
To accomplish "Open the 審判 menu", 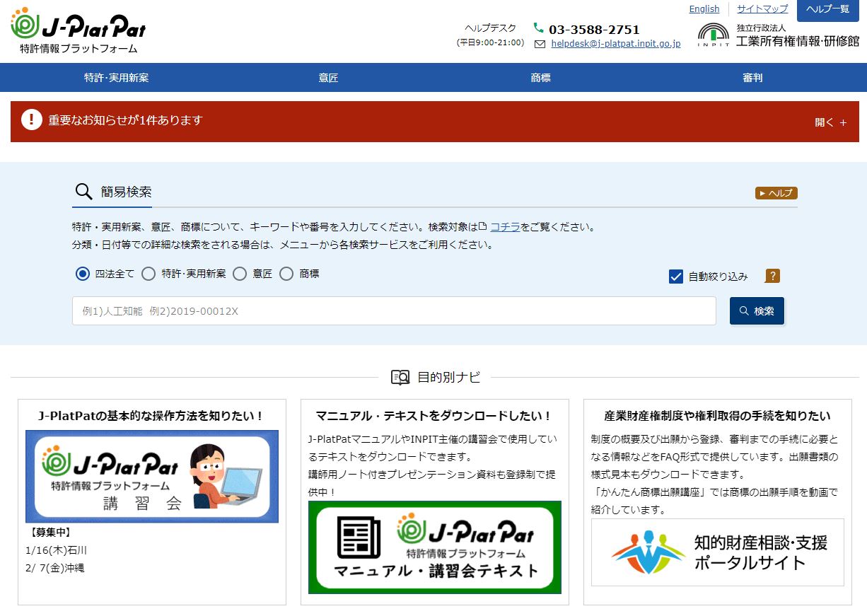I will (752, 78).
